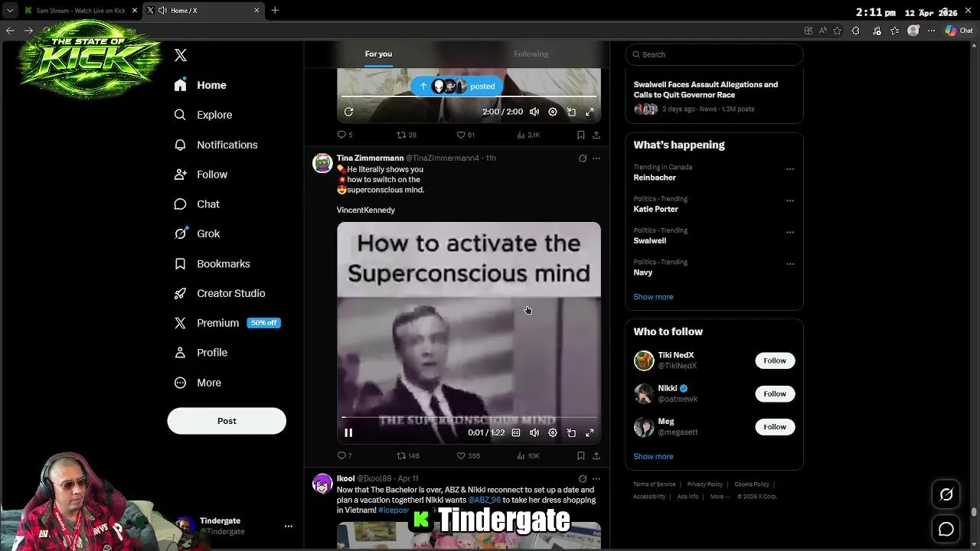Bookmark the Tina Zimmermann post
The image size is (980, 551).
pyautogui.click(x=581, y=456)
